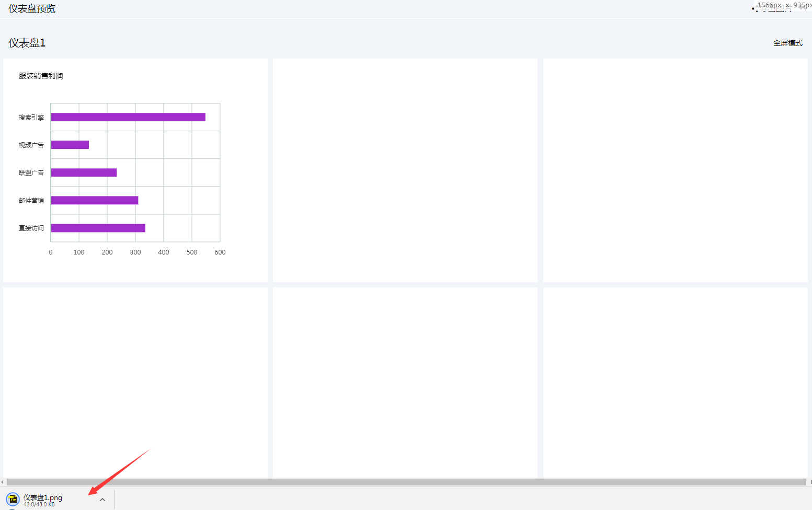Enter 全屏模式 fullscreen mode
This screenshot has height=510, width=812.
tap(787, 43)
